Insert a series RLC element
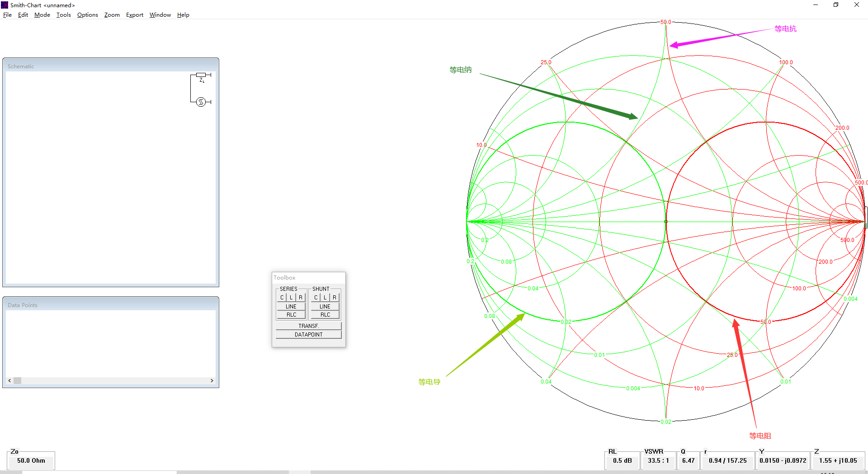This screenshot has width=868, height=474. pos(291,315)
